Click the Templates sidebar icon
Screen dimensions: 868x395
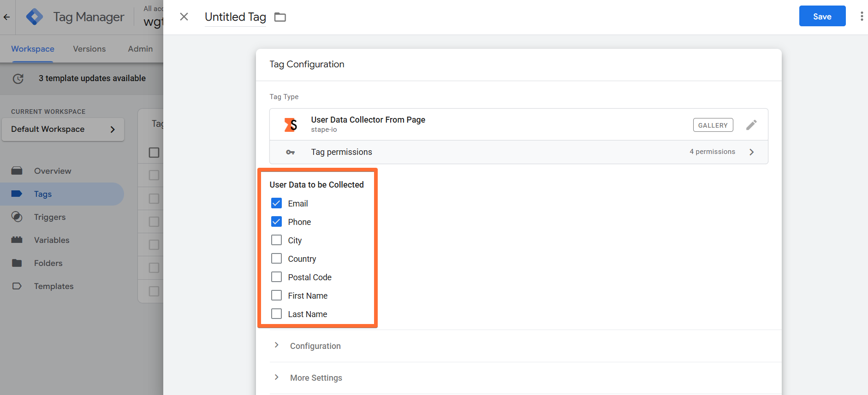tap(17, 286)
